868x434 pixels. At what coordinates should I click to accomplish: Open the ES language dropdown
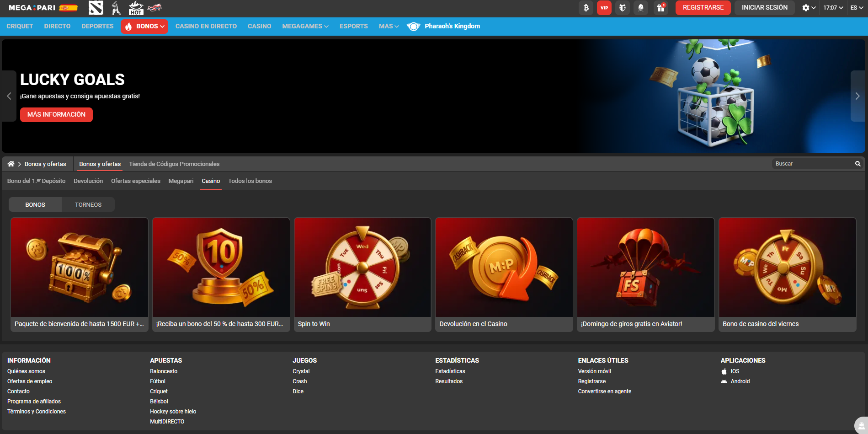[x=856, y=8]
